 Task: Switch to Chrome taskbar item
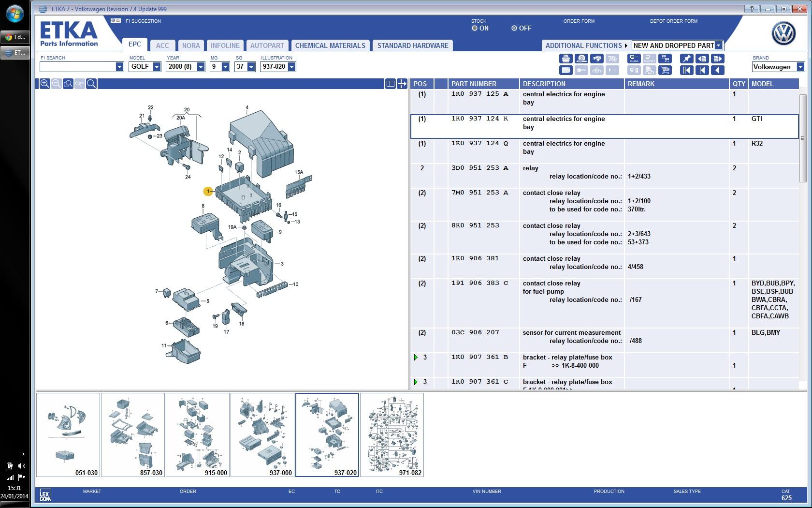pos(14,37)
